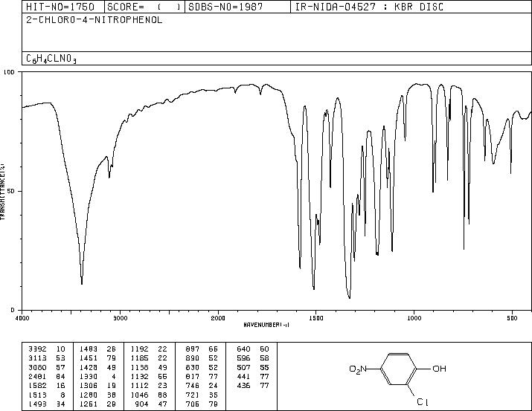Click transmittance 16 beside peak 1582
Viewport: 532px width, 411px height.
[60, 386]
